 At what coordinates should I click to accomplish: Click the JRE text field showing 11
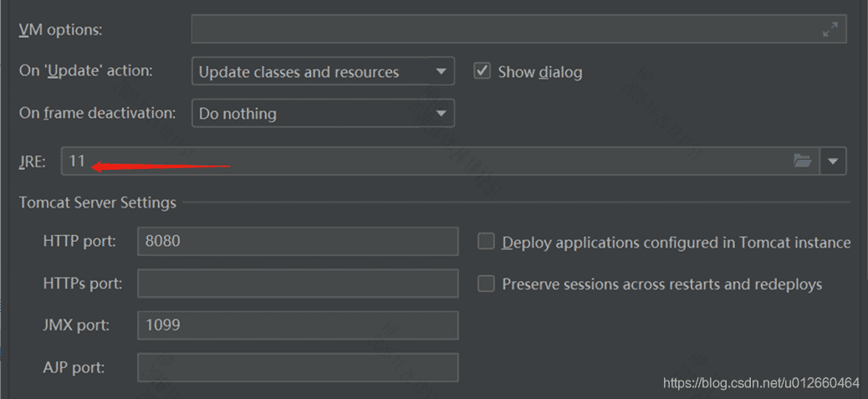tap(418, 161)
